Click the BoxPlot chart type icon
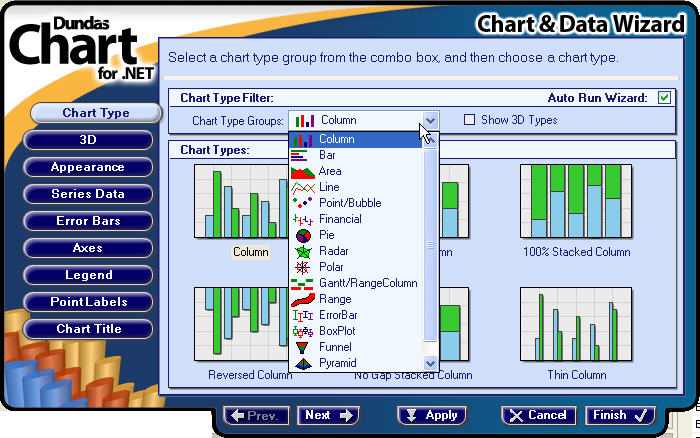This screenshot has width=700, height=438. coord(303,332)
